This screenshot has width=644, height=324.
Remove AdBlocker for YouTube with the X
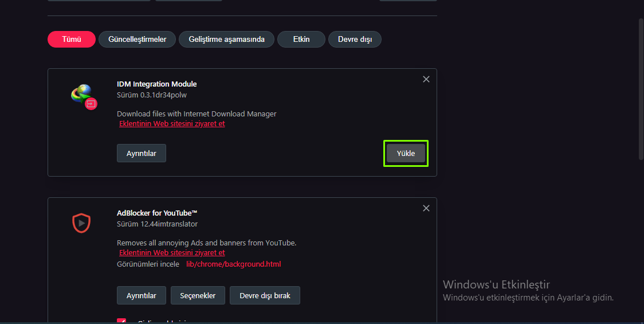[426, 209]
